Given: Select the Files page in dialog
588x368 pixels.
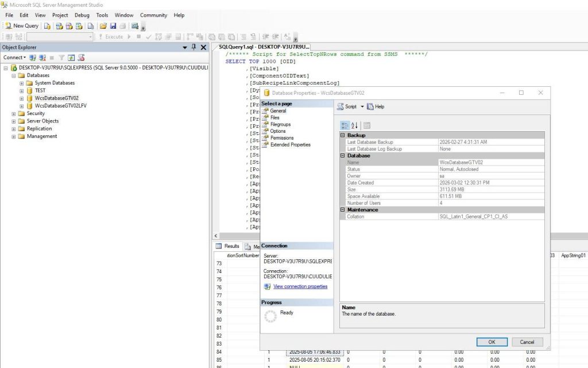Looking at the screenshot, I should click(275, 117).
